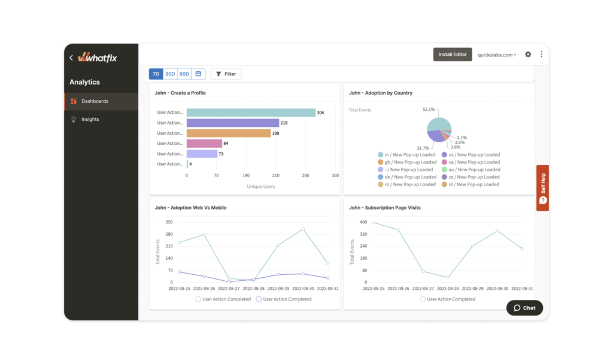Click the Insights lightbulb icon
Viewport: 613px width, 364px height.
coord(74,119)
